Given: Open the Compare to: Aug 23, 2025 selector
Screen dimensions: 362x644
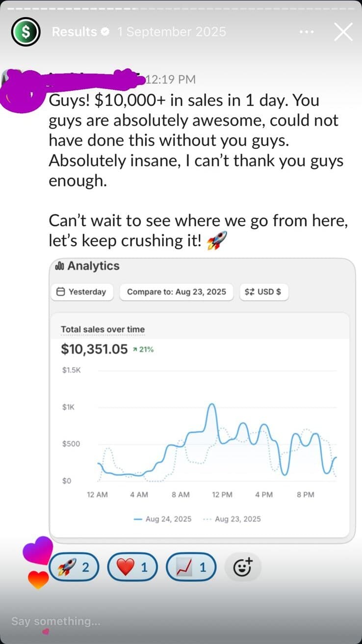Looking at the screenshot, I should pyautogui.click(x=178, y=292).
